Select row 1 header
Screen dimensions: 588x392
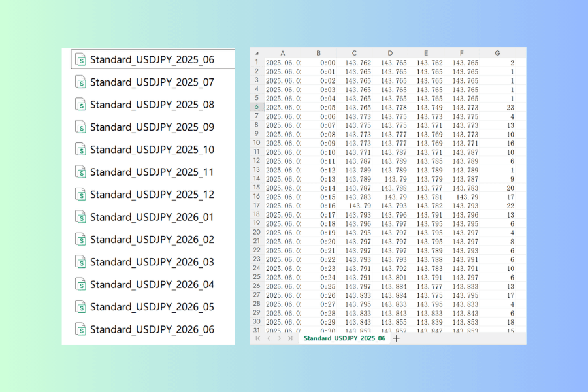coord(257,62)
